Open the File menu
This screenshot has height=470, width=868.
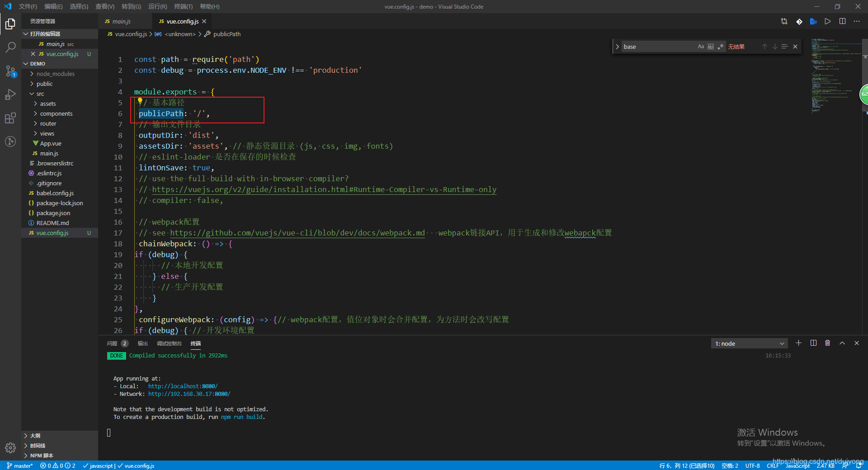(28, 6)
